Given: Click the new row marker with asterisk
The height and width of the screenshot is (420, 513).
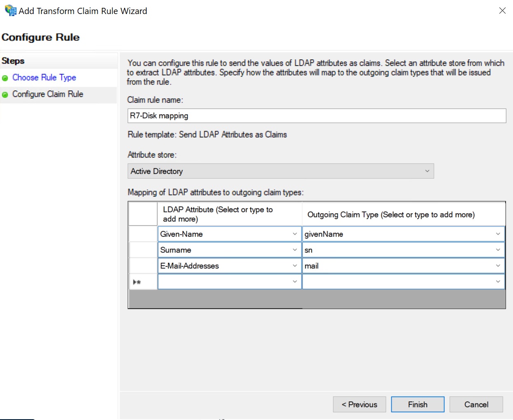Looking at the screenshot, I should [143, 282].
